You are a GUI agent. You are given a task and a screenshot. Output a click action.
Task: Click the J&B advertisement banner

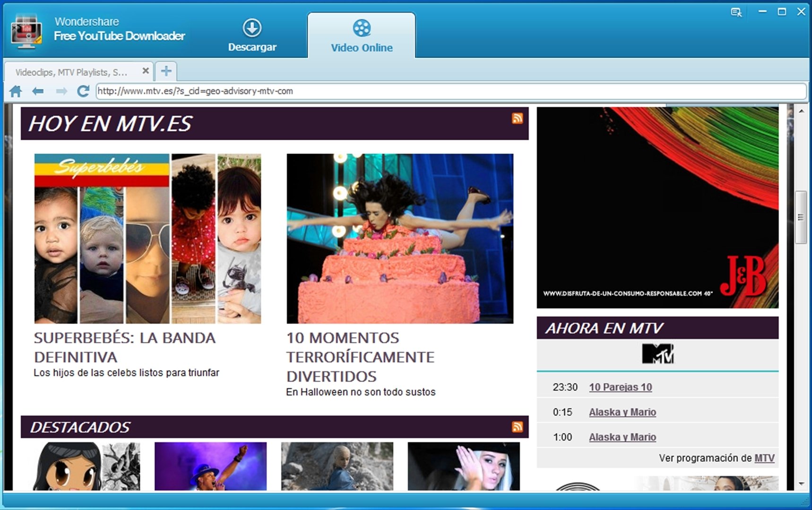click(657, 207)
